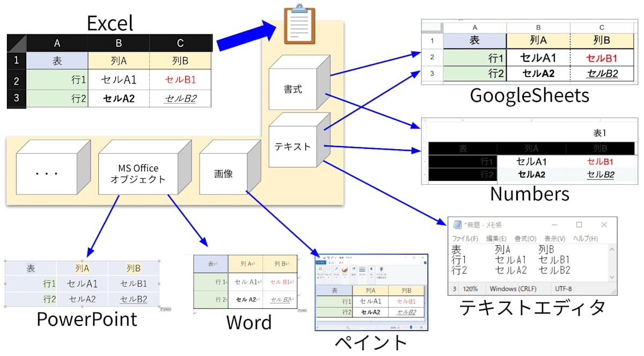Open the 書式(O) menu in Notepad
This screenshot has height=356, width=644.
tap(525, 238)
